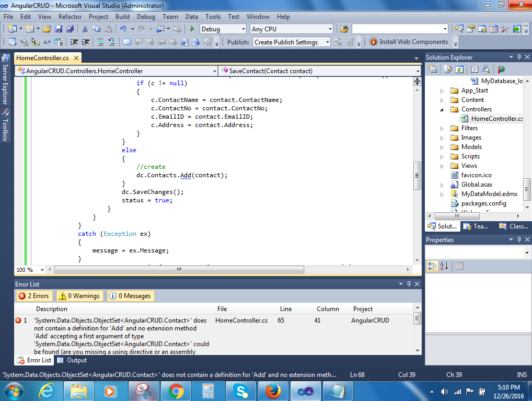532x401 pixels.
Task: Expand the App_Start folder node
Action: click(x=442, y=90)
